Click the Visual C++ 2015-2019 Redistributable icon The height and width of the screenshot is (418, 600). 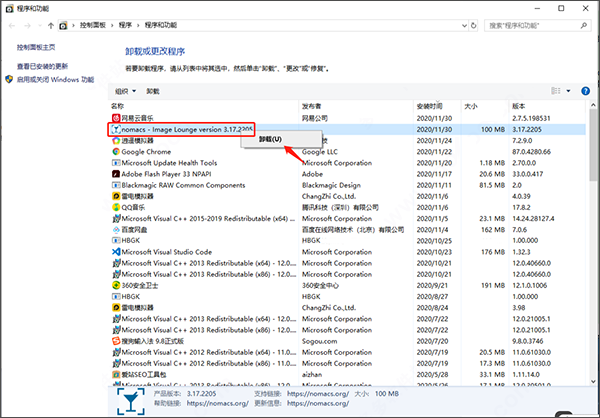(x=116, y=219)
